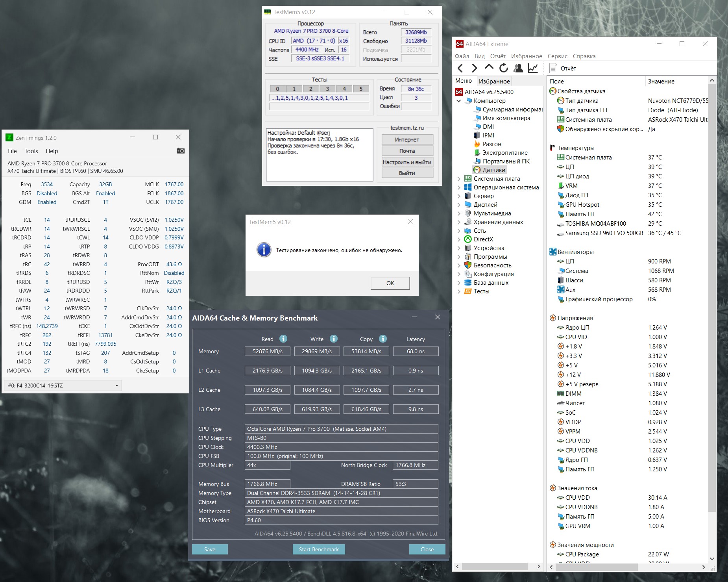Expand the Хранение данных branch

coord(458,222)
